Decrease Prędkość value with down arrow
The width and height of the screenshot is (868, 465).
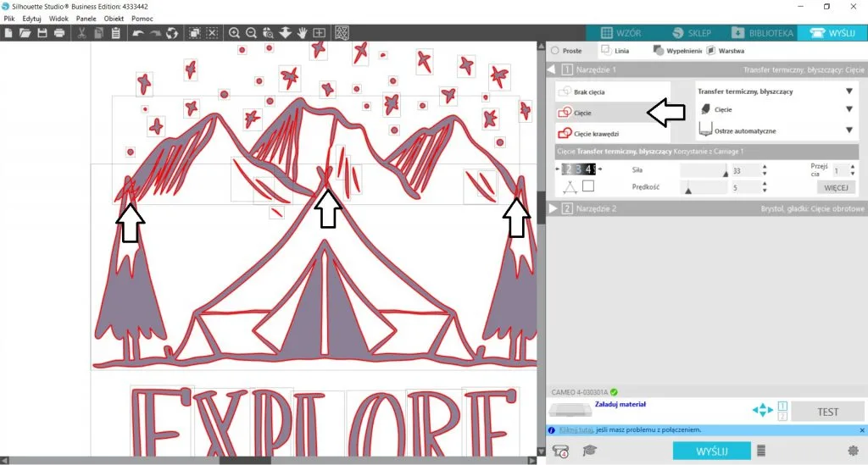(765, 191)
